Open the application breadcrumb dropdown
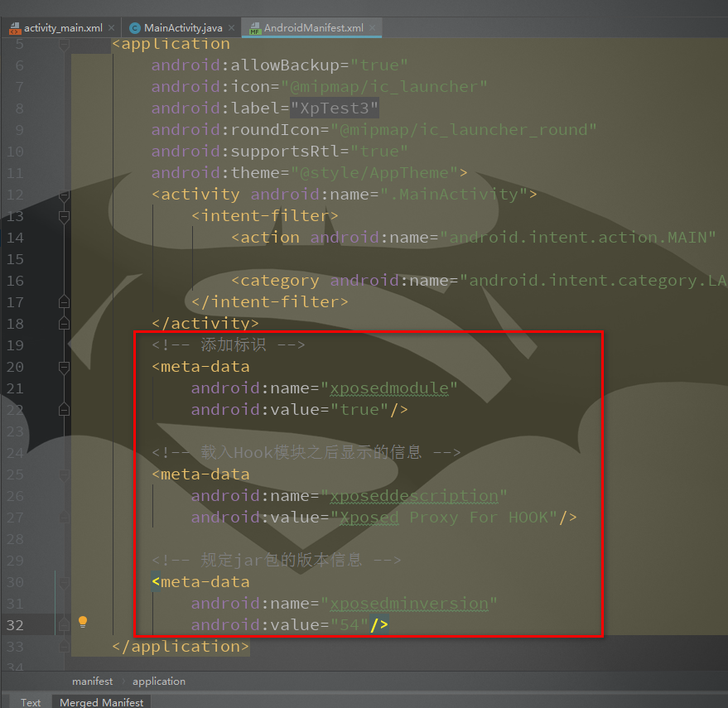 158,681
